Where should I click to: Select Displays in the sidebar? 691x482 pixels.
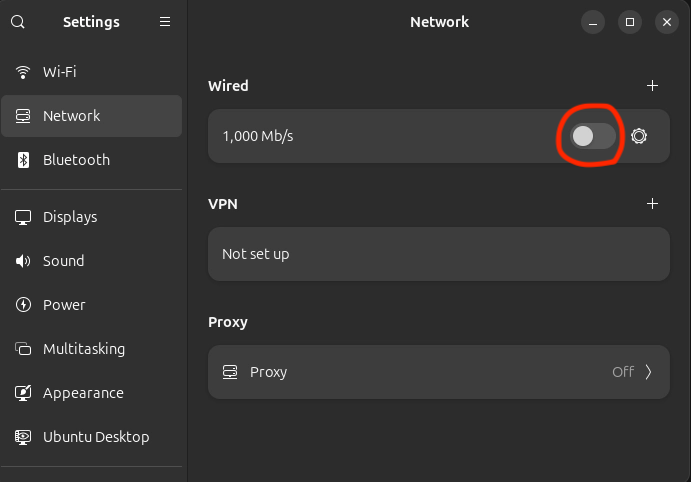coord(92,217)
